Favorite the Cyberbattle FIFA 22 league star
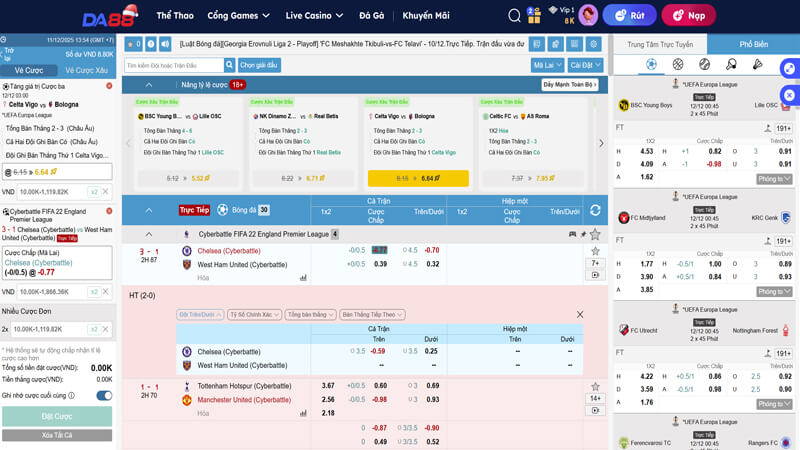Viewport: 800px width, 450px height. pos(595,234)
